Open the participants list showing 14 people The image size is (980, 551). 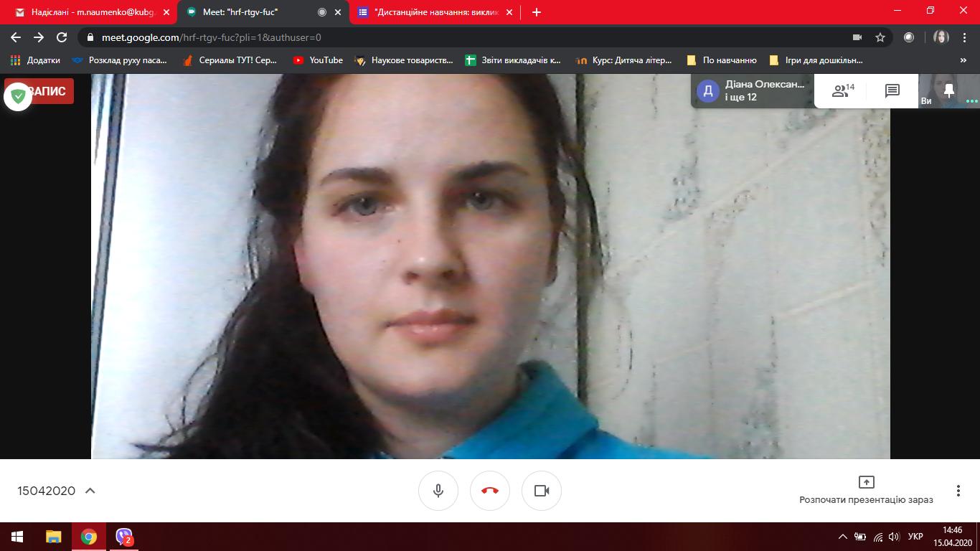842,91
